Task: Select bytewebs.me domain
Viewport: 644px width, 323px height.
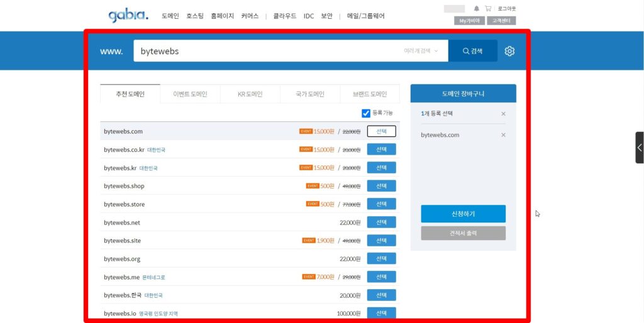Action: click(382, 276)
